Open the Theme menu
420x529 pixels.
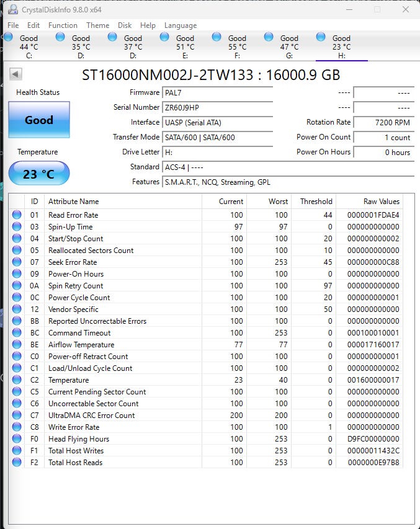[97, 25]
